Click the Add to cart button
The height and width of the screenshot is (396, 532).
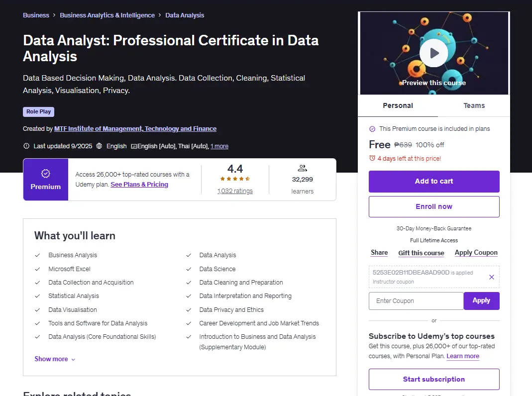pyautogui.click(x=434, y=182)
